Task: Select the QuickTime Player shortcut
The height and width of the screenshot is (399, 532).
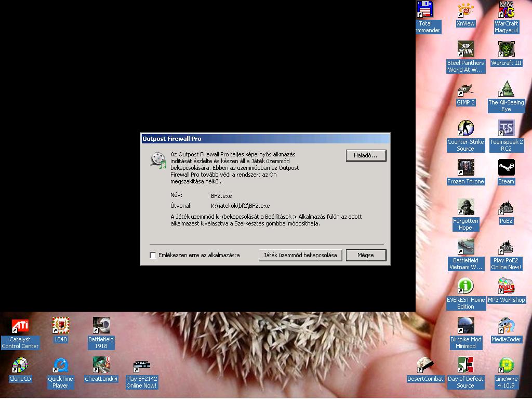Action: (x=60, y=366)
